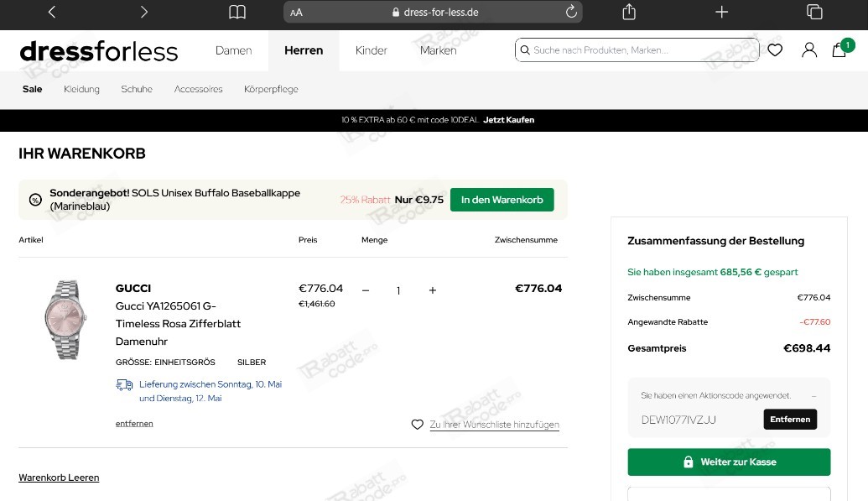This screenshot has width=868, height=501.
Task: Click the product search field
Action: [637, 50]
